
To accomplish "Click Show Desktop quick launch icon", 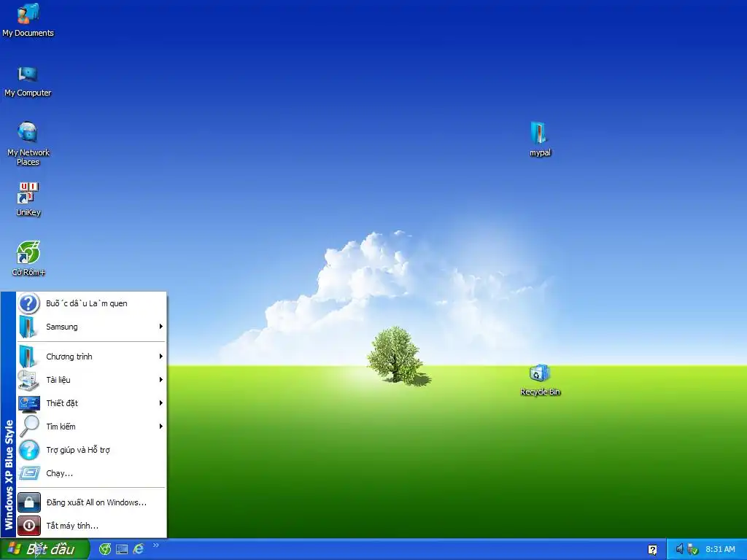I will pyautogui.click(x=122, y=549).
